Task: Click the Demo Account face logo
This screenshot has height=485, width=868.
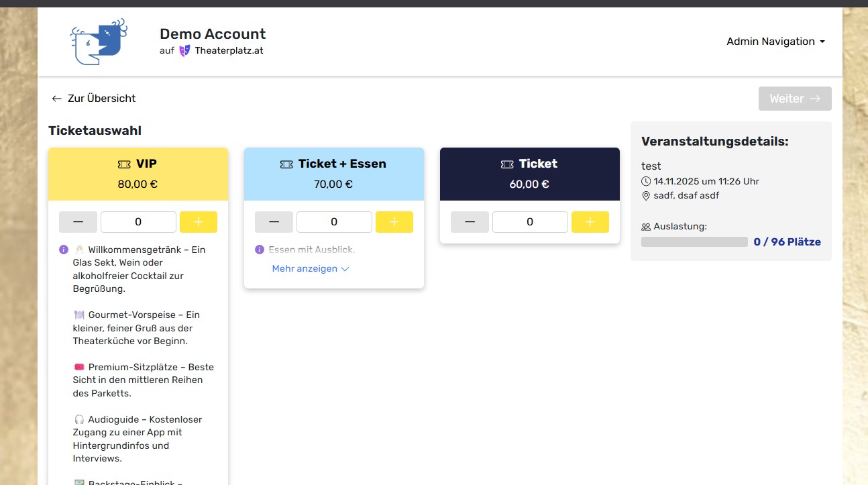Action: pyautogui.click(x=99, y=42)
